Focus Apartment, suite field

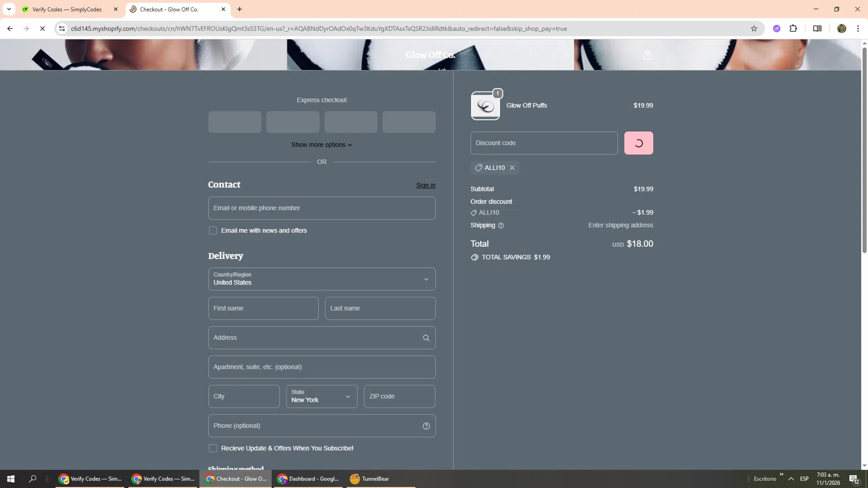tap(322, 367)
